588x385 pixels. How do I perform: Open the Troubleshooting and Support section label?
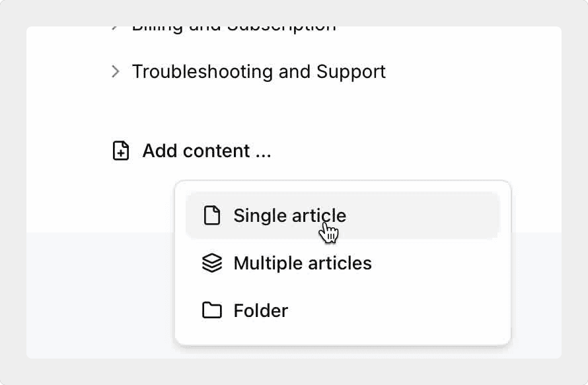(258, 71)
